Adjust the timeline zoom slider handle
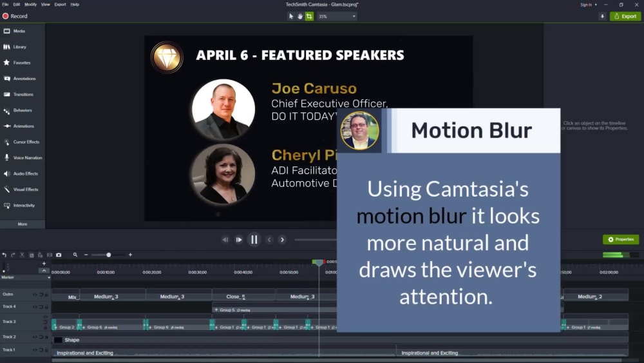Viewport: 644px width, 363px height. click(108, 255)
